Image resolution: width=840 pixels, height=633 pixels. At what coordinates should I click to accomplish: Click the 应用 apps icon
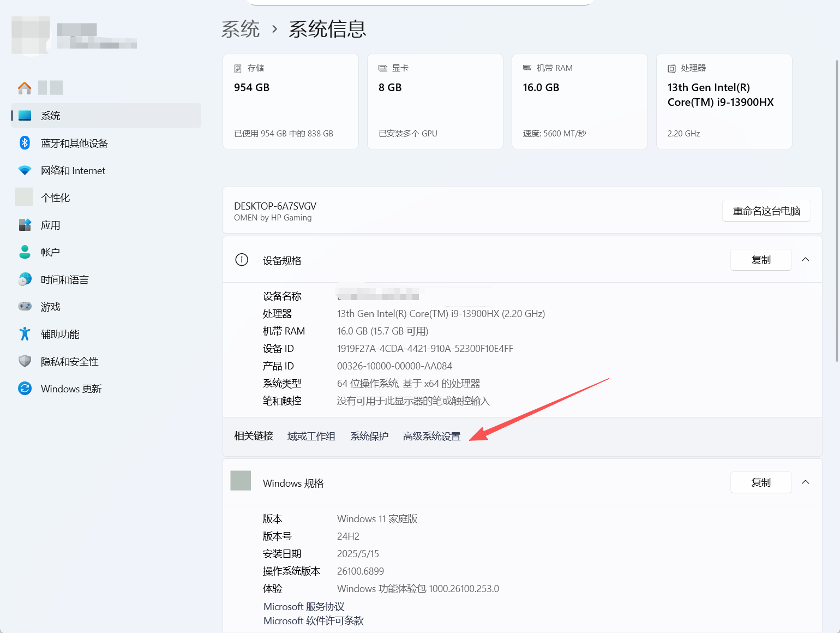coord(25,225)
